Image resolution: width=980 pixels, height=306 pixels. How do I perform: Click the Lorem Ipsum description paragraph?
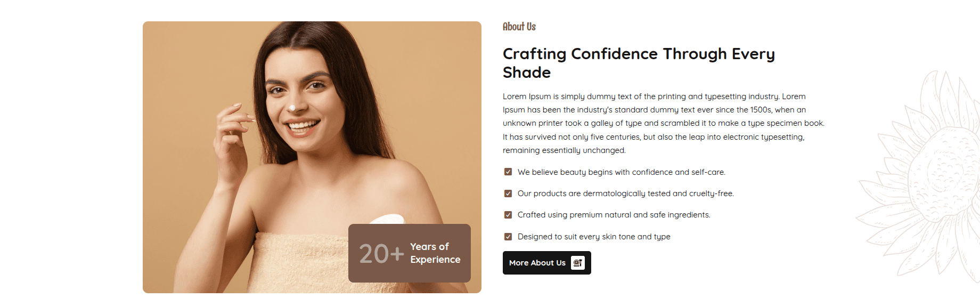point(663,123)
